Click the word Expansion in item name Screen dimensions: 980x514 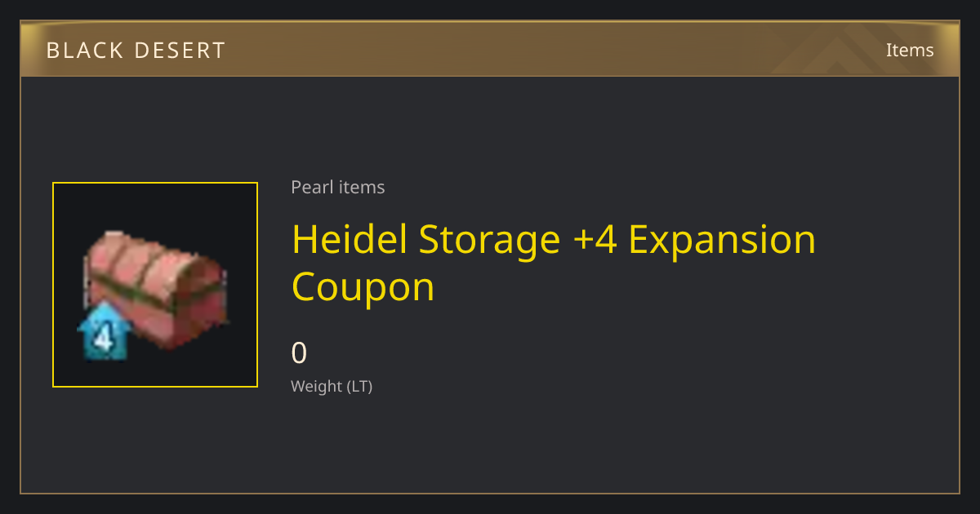tap(723, 241)
